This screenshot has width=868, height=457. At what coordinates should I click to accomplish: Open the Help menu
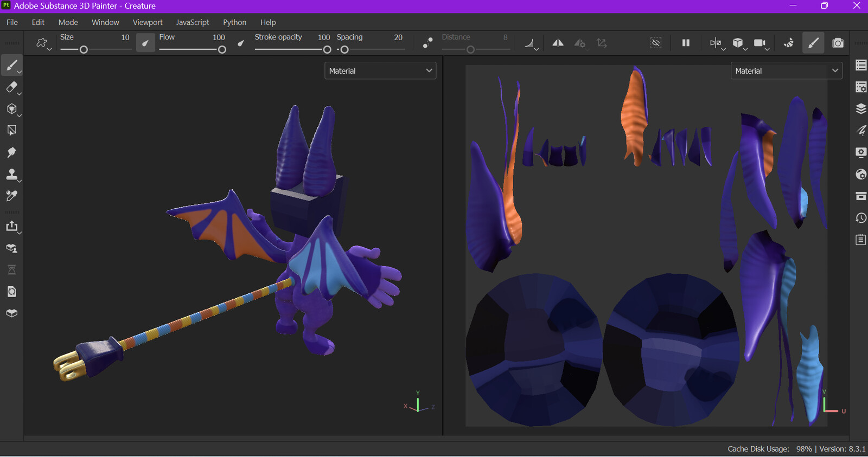tap(268, 22)
